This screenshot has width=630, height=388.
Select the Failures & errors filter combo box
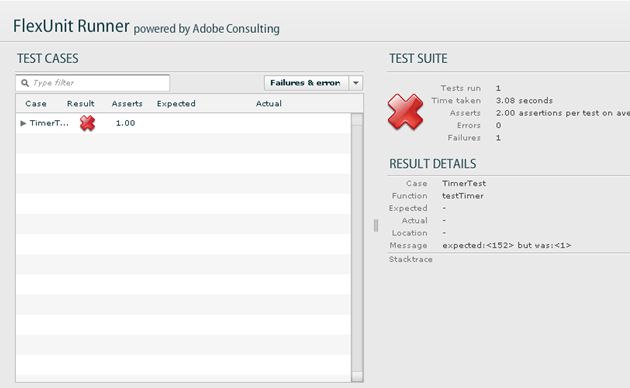[x=313, y=83]
